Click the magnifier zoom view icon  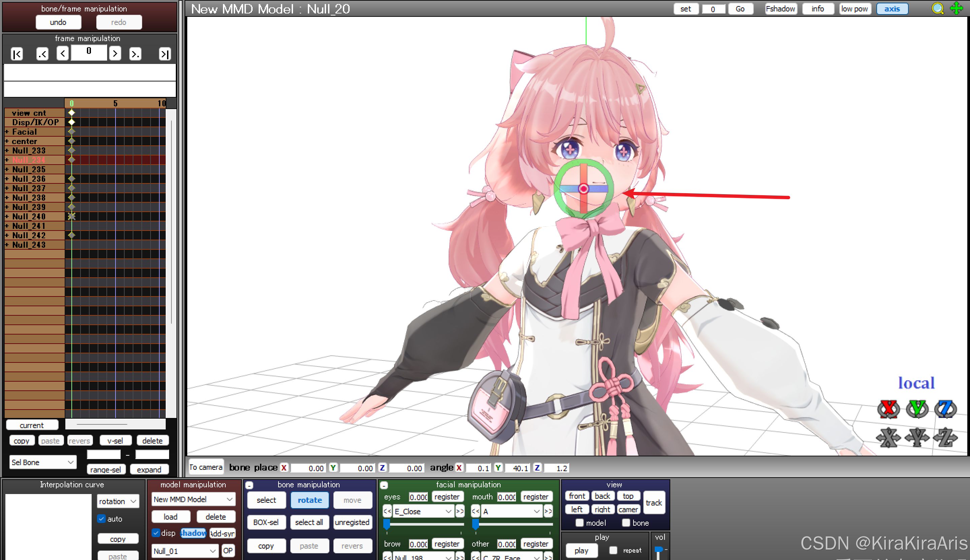point(938,8)
